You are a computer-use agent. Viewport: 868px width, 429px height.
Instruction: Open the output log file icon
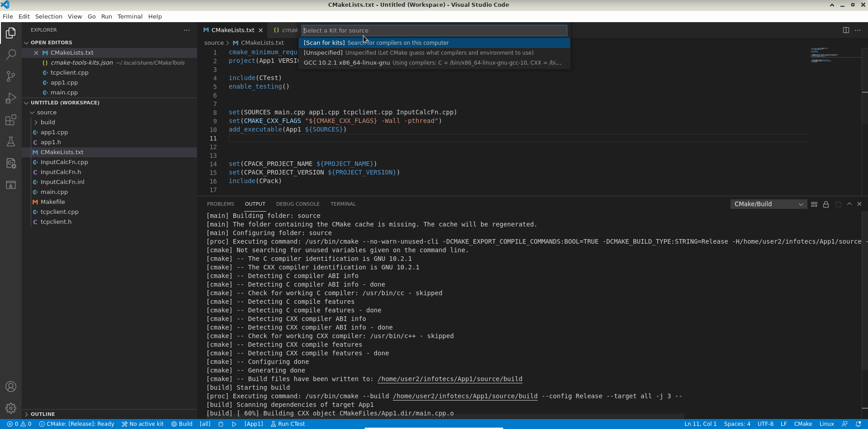click(838, 204)
